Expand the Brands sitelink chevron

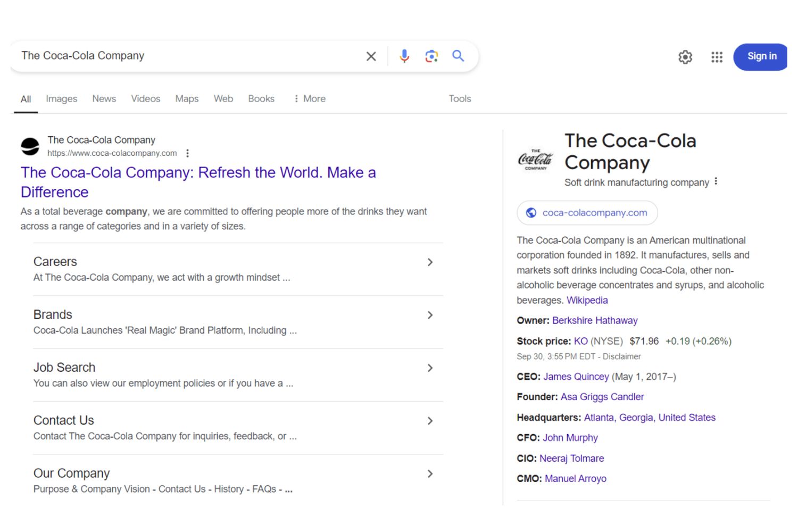[x=430, y=315]
